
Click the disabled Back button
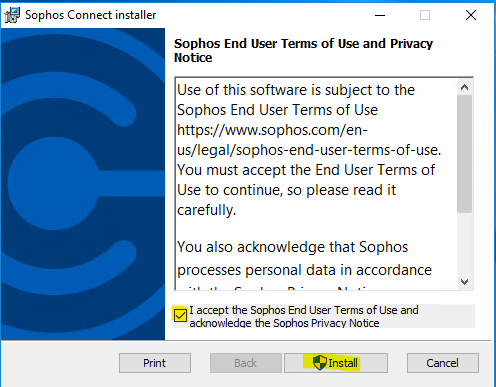[246, 363]
